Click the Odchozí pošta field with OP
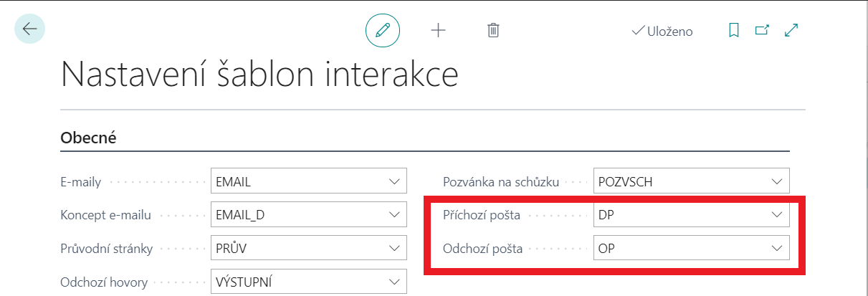 point(679,248)
